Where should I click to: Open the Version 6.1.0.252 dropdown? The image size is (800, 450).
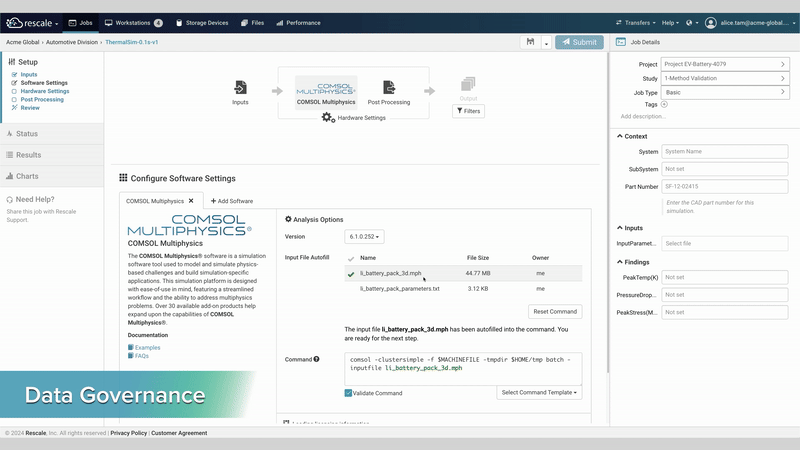click(364, 237)
